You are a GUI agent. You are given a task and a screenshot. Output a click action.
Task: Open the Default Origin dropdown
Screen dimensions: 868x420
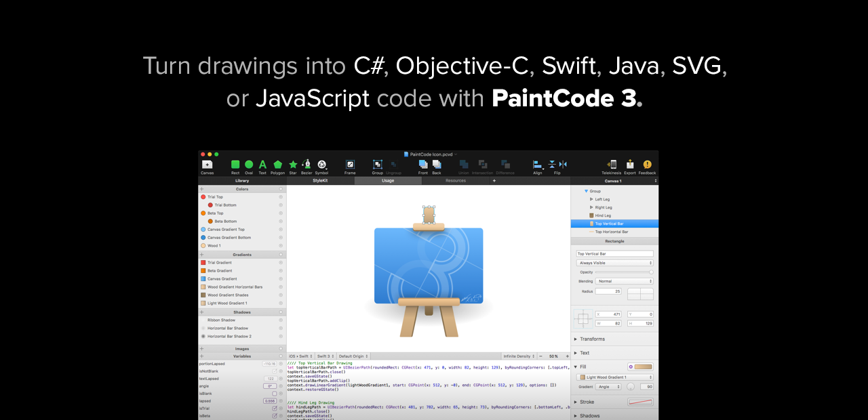coord(353,356)
